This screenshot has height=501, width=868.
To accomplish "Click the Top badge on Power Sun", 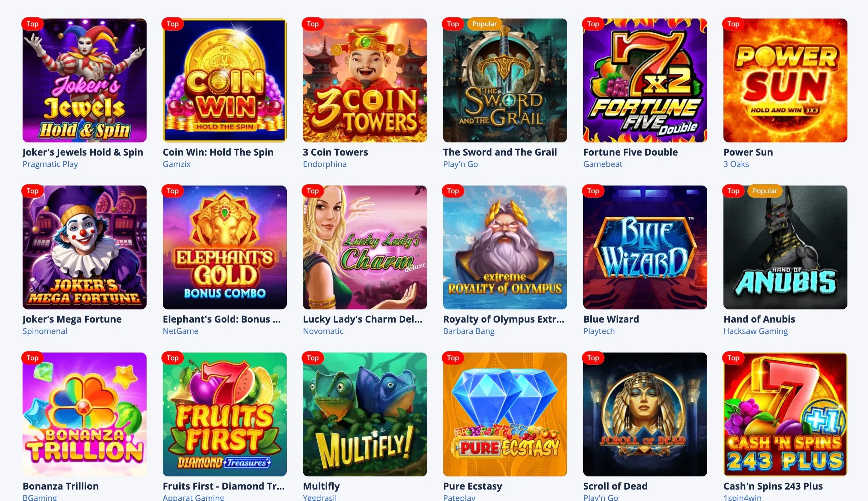I will coord(733,24).
